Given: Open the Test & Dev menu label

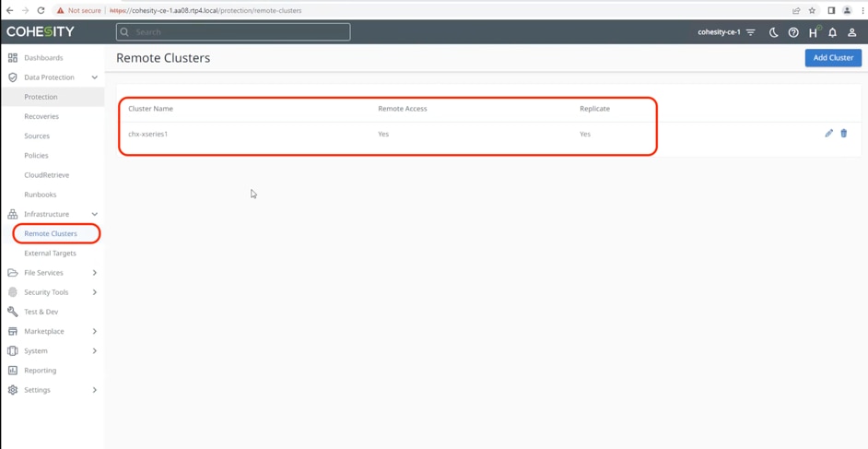Looking at the screenshot, I should (x=41, y=312).
